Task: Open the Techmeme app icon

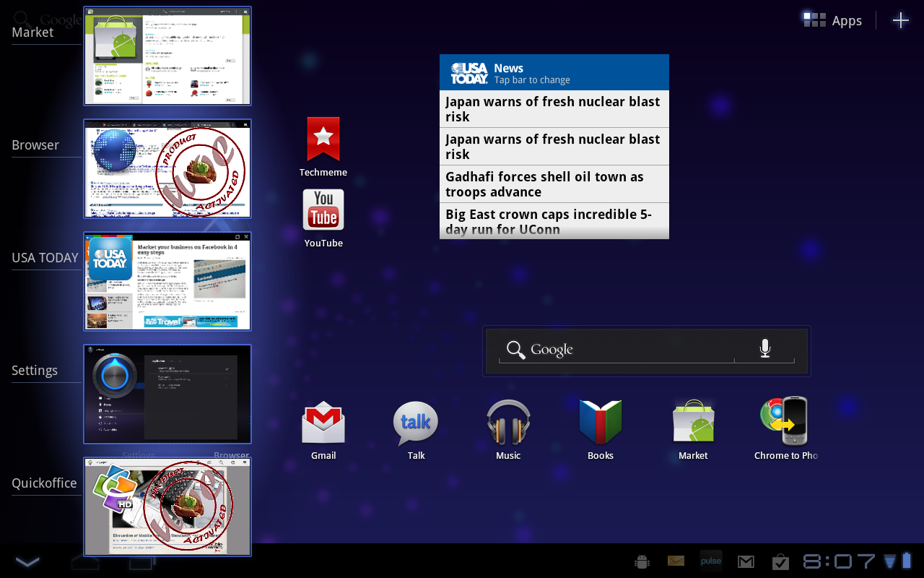Action: (323, 139)
